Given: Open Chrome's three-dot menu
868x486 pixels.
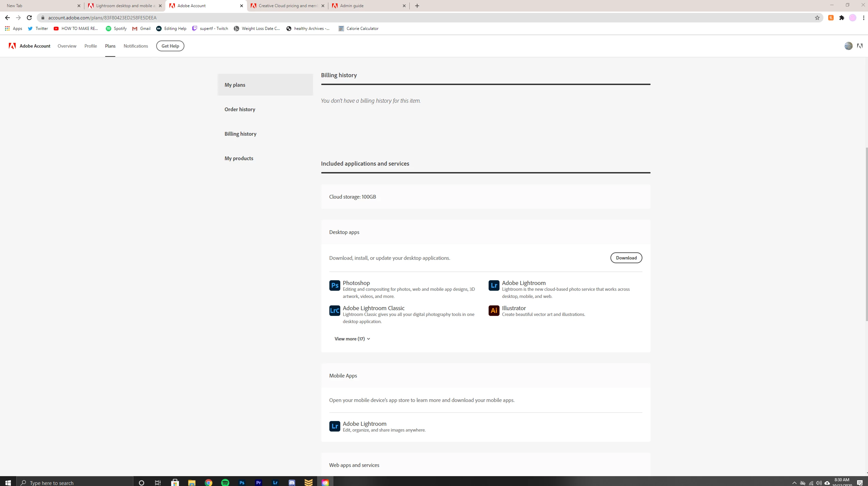Looking at the screenshot, I should (863, 18).
